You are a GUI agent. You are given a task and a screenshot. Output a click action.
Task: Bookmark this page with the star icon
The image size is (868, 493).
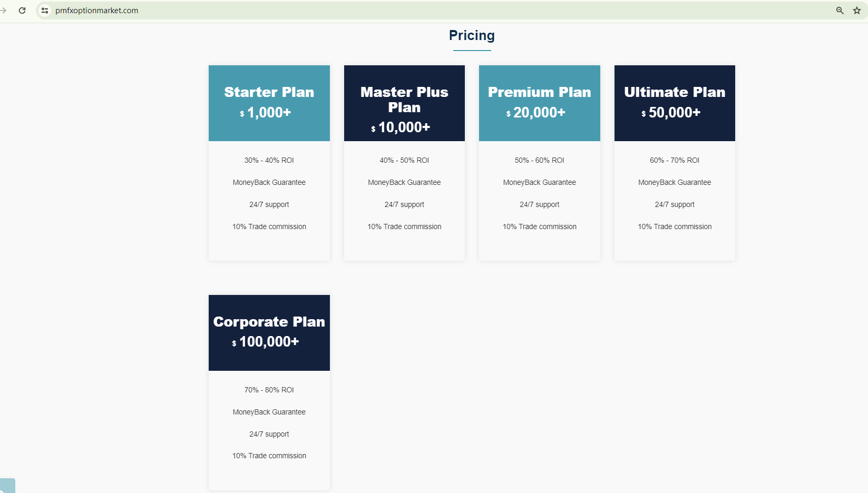click(x=857, y=11)
